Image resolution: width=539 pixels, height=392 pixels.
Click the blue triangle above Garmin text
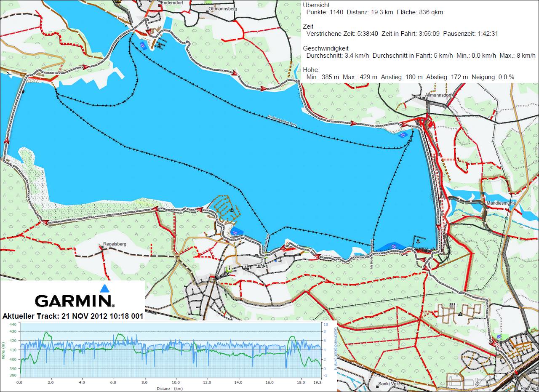(x=104, y=288)
